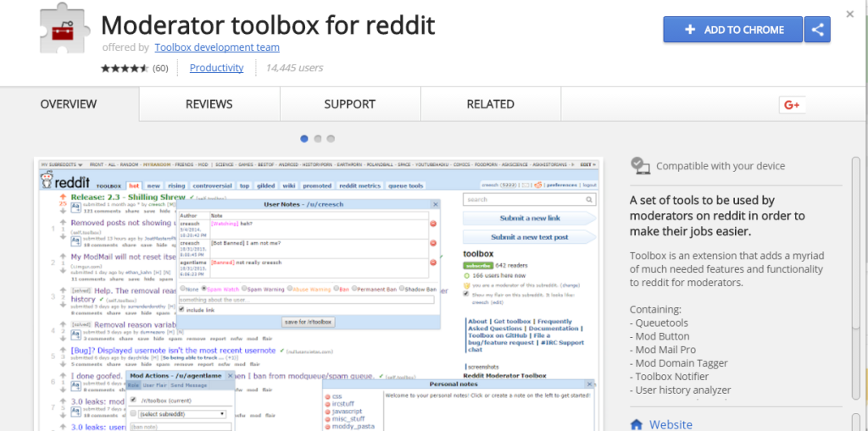Click the star rating icons
The image size is (868, 431).
125,68
